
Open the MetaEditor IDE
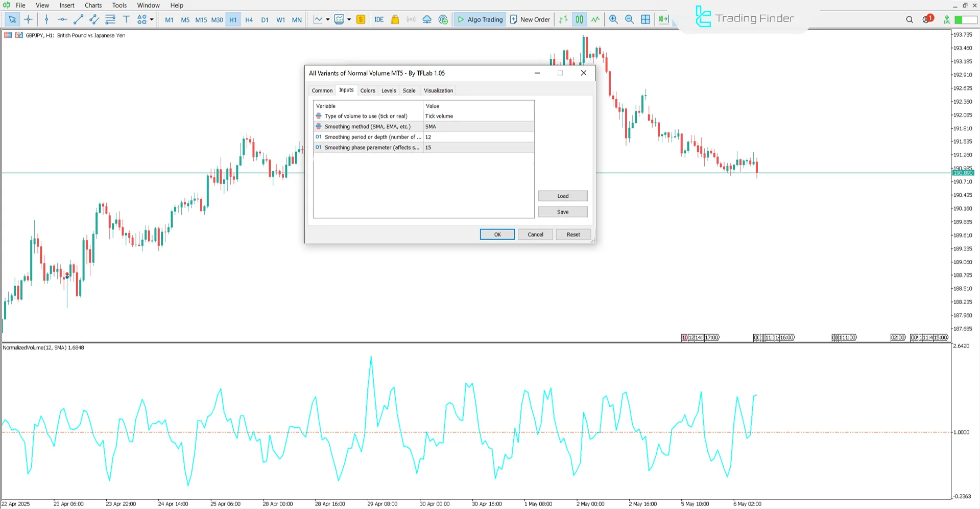click(x=378, y=19)
